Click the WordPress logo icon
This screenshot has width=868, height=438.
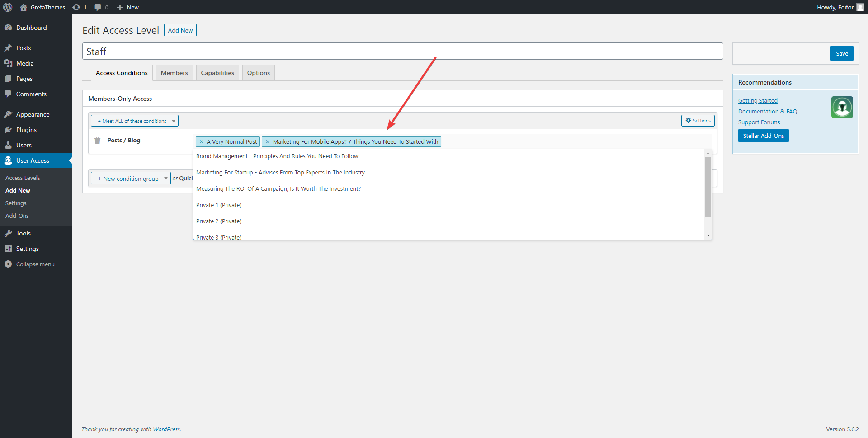[x=8, y=7]
